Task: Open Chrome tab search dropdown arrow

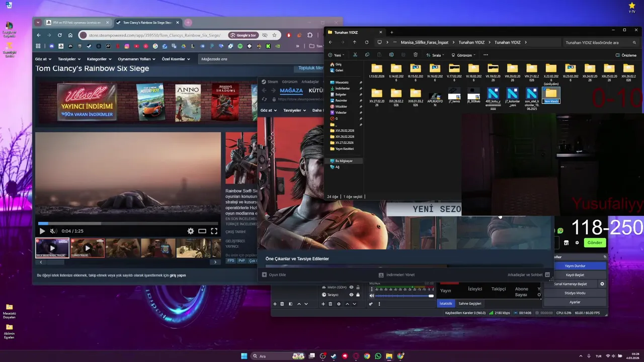Action: [38, 23]
